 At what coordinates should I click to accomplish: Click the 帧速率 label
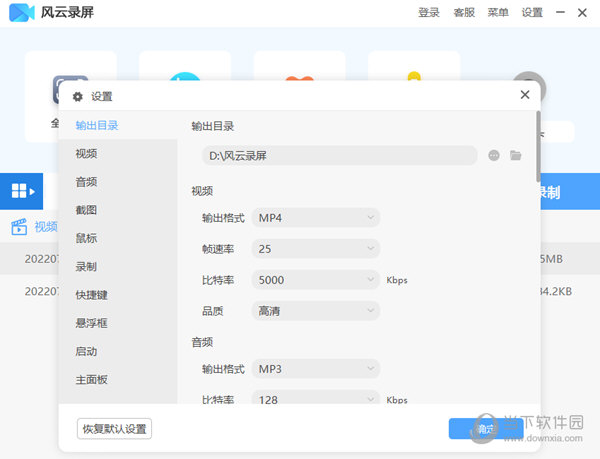click(x=218, y=249)
